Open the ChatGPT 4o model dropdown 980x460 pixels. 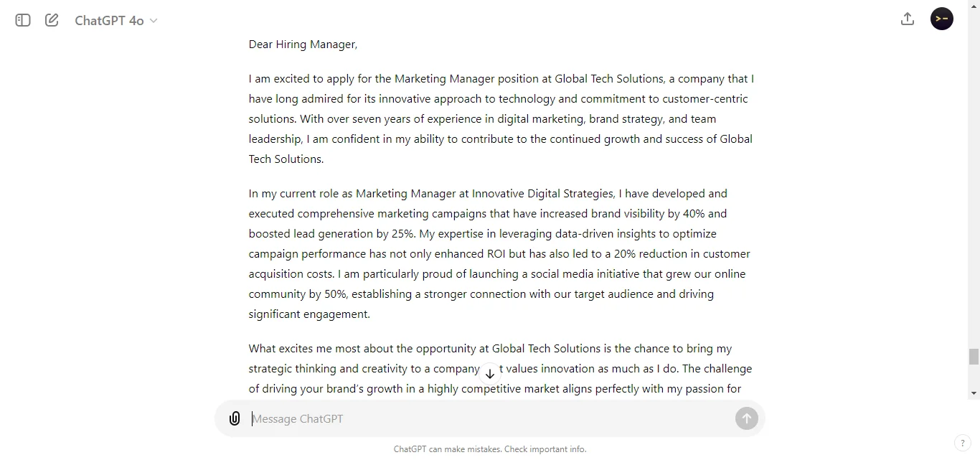[115, 20]
